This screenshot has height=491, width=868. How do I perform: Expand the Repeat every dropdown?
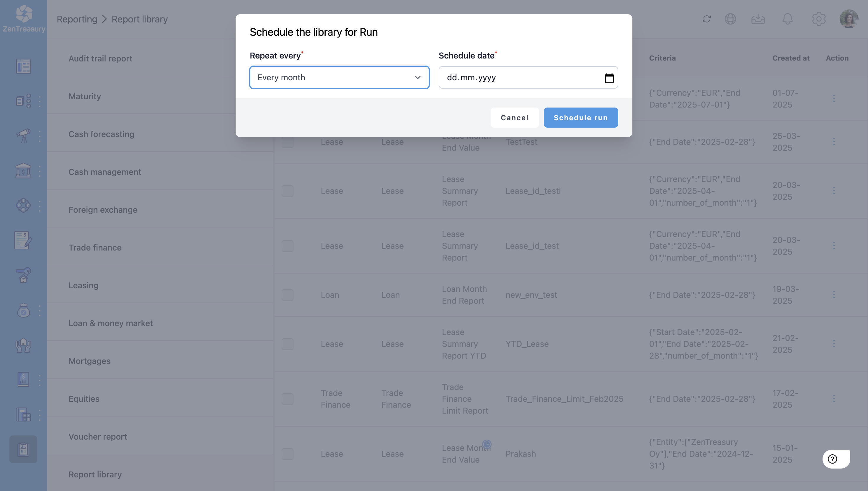[339, 78]
